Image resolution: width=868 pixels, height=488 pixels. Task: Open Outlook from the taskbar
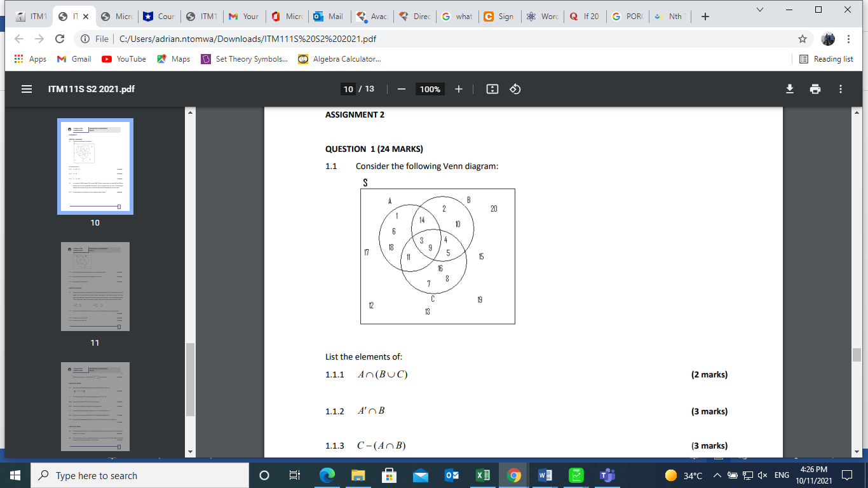[452, 475]
